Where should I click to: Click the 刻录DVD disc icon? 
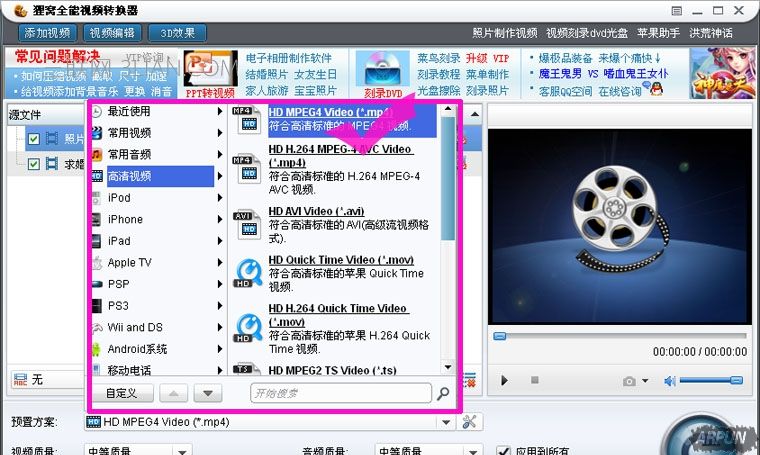click(x=383, y=68)
